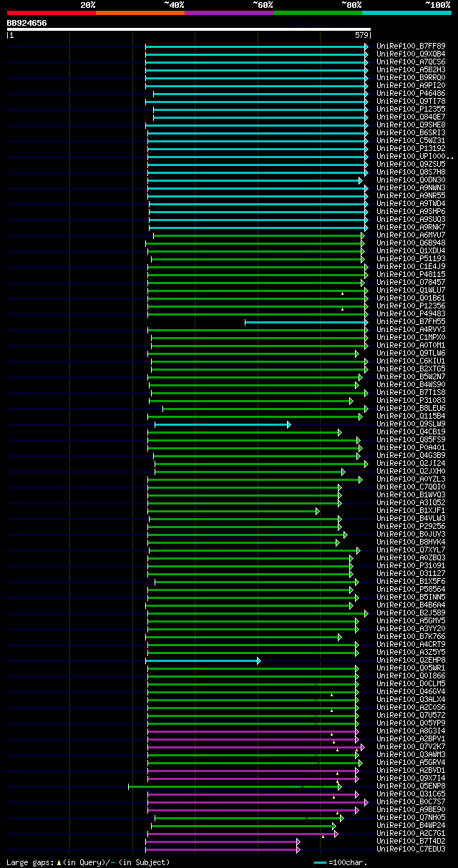Open hit UniRef100_B2XTG5
458x868 pixels.
[411, 369]
